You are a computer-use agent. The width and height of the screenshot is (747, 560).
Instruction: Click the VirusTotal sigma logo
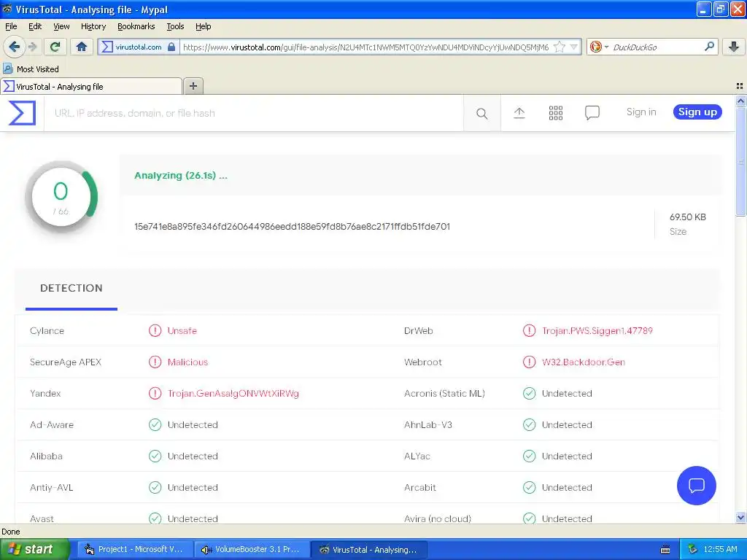(x=22, y=113)
